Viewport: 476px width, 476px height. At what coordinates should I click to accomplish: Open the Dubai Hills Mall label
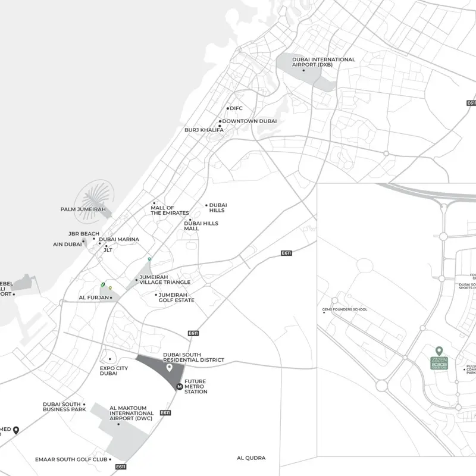tap(201, 226)
